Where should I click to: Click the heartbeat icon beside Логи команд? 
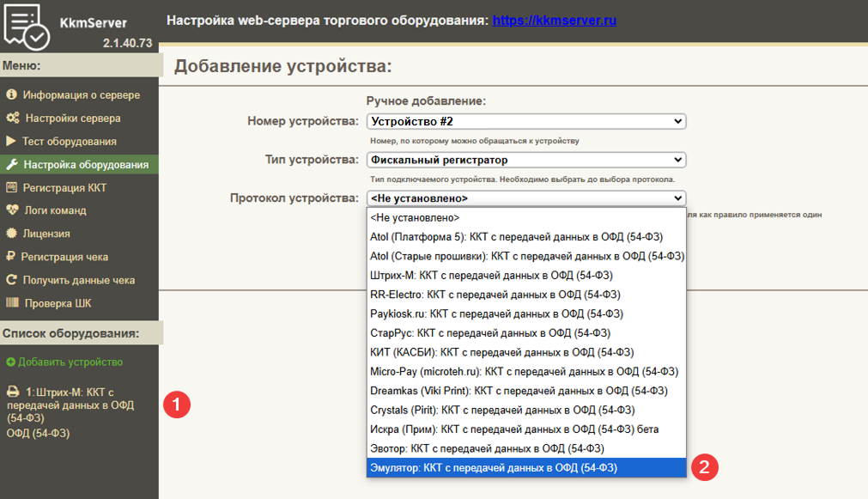pos(12,210)
